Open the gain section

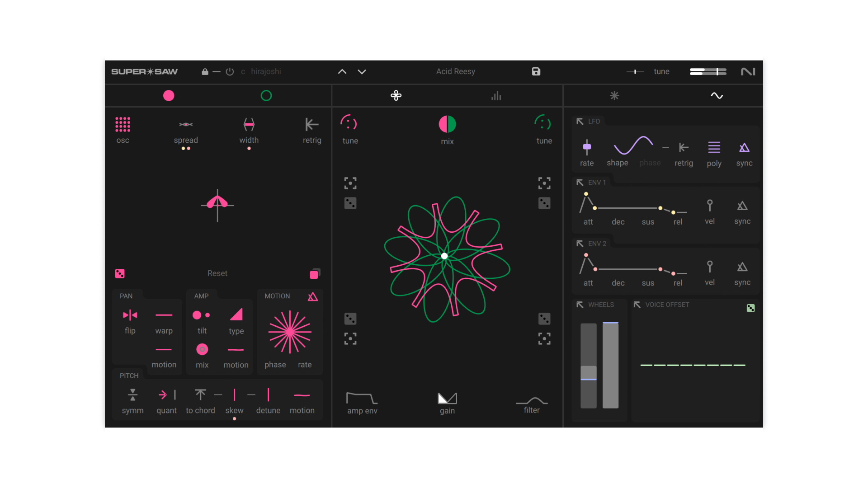tap(447, 398)
